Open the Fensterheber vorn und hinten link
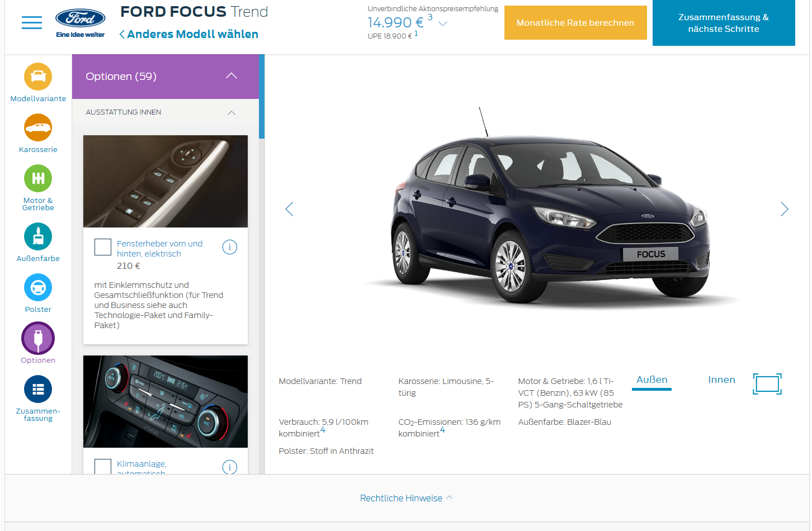Image resolution: width=812 pixels, height=531 pixels. tap(160, 249)
